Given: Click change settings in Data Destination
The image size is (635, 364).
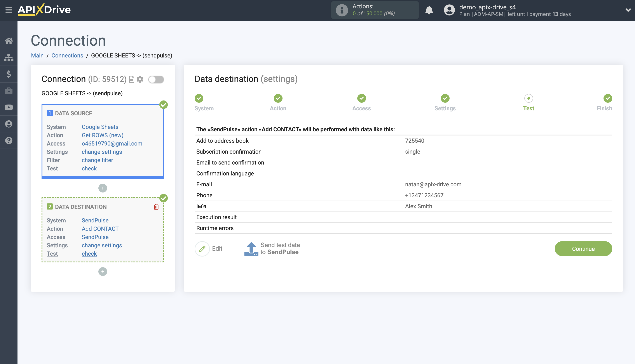Looking at the screenshot, I should [102, 246].
